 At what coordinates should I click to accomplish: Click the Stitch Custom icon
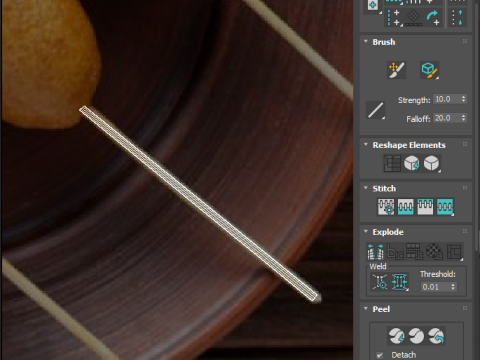[x=445, y=207]
